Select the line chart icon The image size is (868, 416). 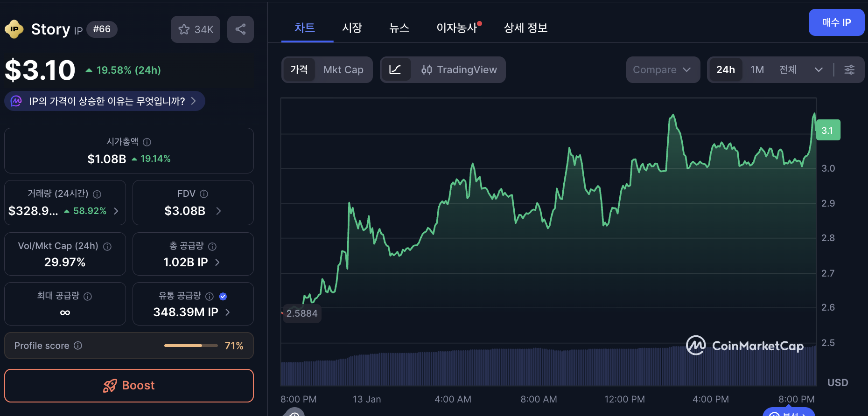click(395, 70)
